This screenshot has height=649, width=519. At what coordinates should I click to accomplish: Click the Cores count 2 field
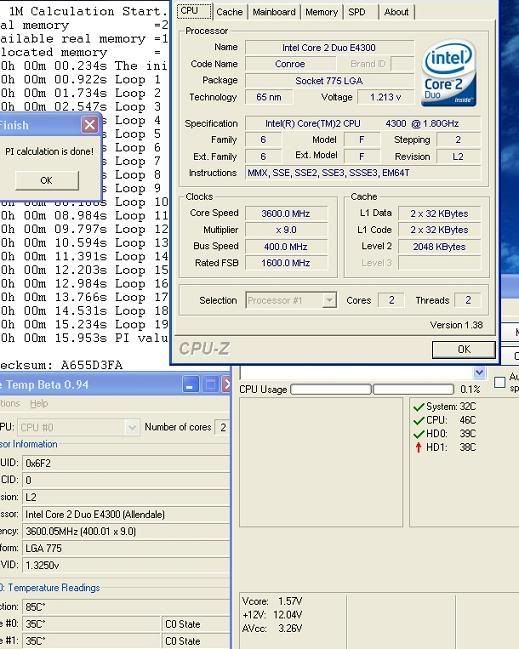click(391, 300)
